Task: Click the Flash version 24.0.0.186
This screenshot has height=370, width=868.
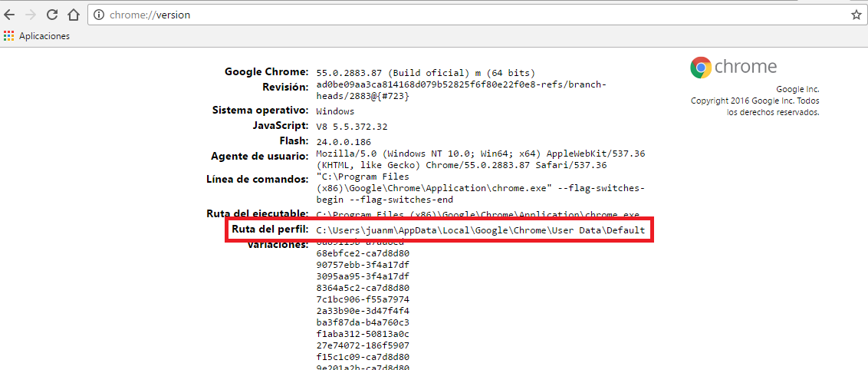Action: point(344,142)
